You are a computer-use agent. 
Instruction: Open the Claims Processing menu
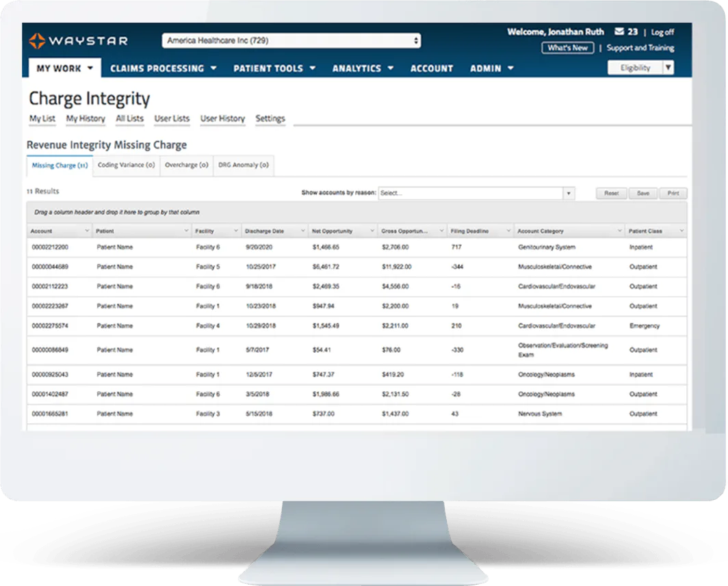(x=164, y=68)
